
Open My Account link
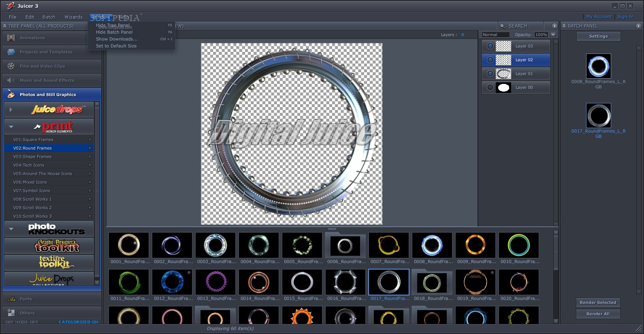point(599,17)
